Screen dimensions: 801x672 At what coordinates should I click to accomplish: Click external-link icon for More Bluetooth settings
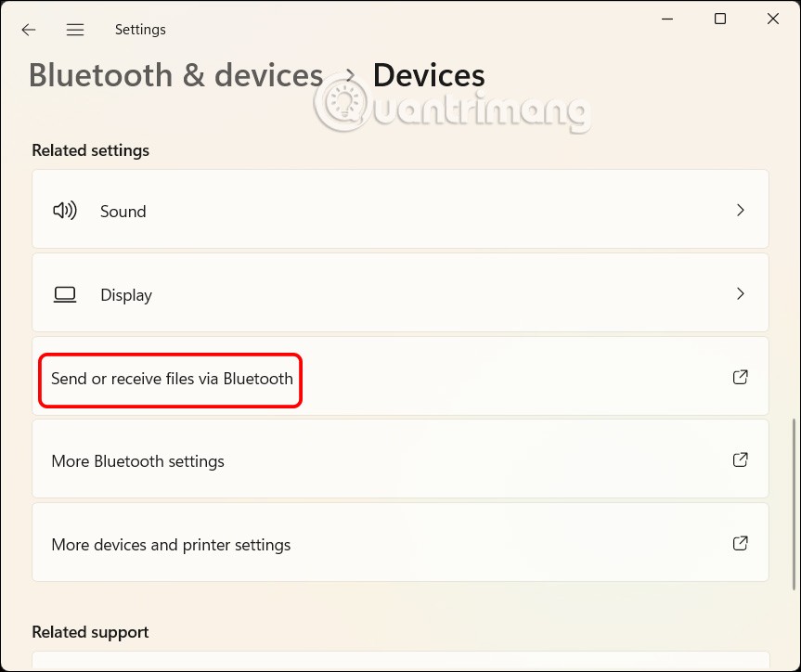(741, 459)
